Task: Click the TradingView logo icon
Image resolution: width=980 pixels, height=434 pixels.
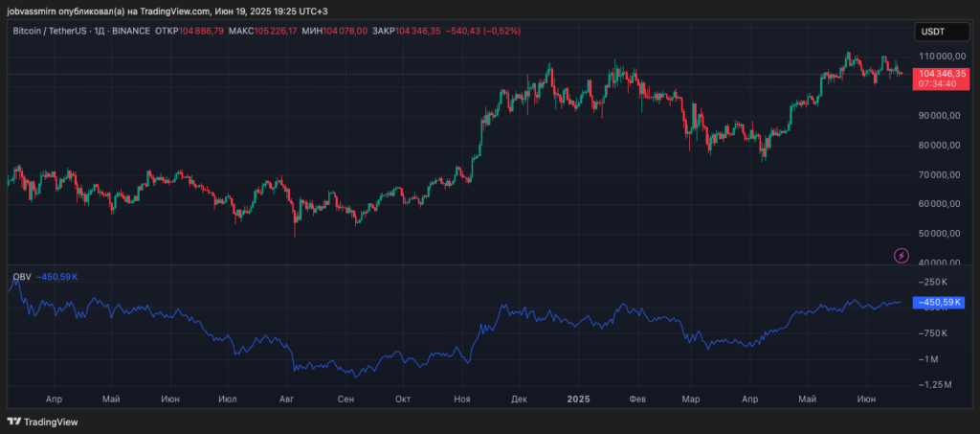Action: point(14,422)
